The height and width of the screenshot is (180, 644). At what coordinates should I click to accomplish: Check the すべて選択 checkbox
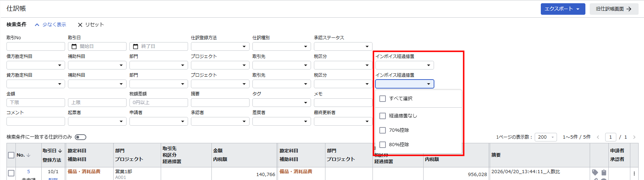pos(383,99)
